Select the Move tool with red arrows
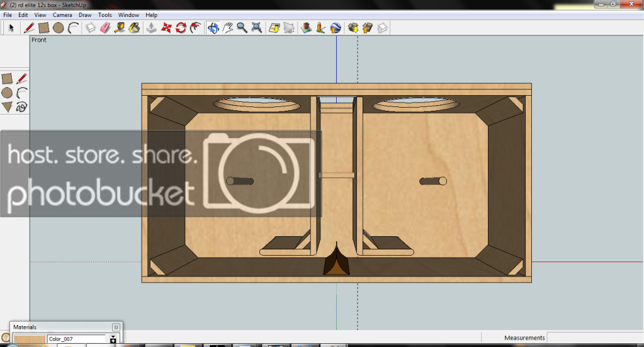This screenshot has width=644, height=347. (166, 28)
